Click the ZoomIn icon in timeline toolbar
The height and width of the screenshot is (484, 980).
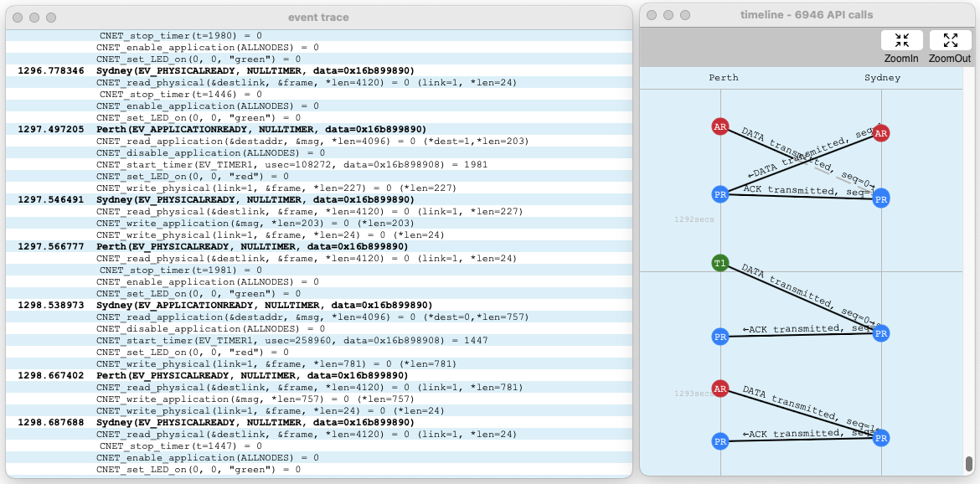point(901,40)
